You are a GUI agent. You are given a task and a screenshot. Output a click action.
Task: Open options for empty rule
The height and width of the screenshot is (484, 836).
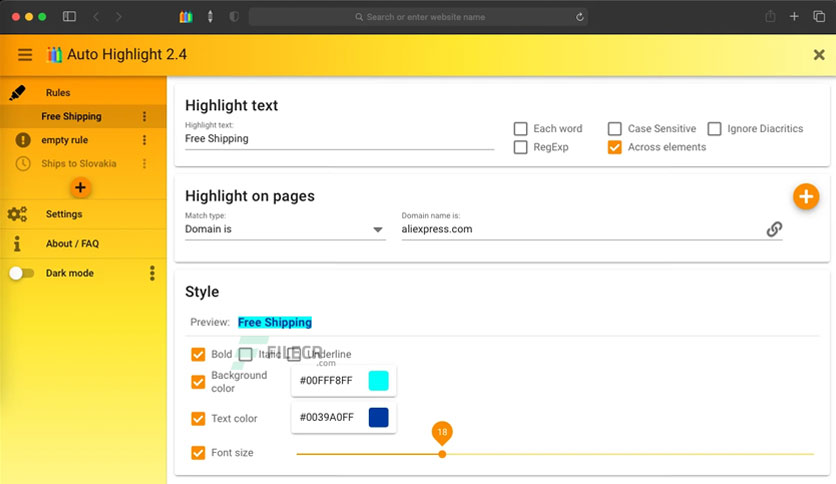coord(144,140)
